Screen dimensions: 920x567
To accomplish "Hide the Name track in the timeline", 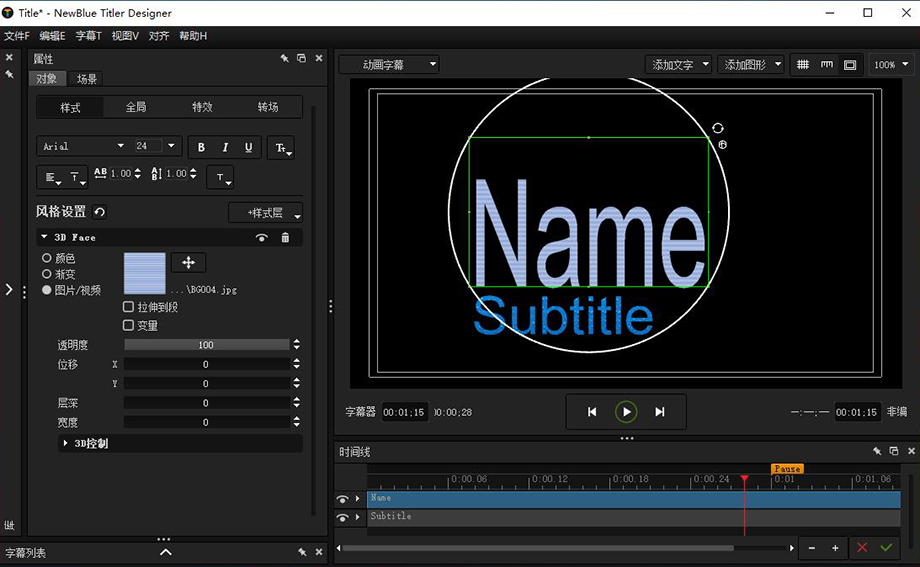I will pos(343,499).
